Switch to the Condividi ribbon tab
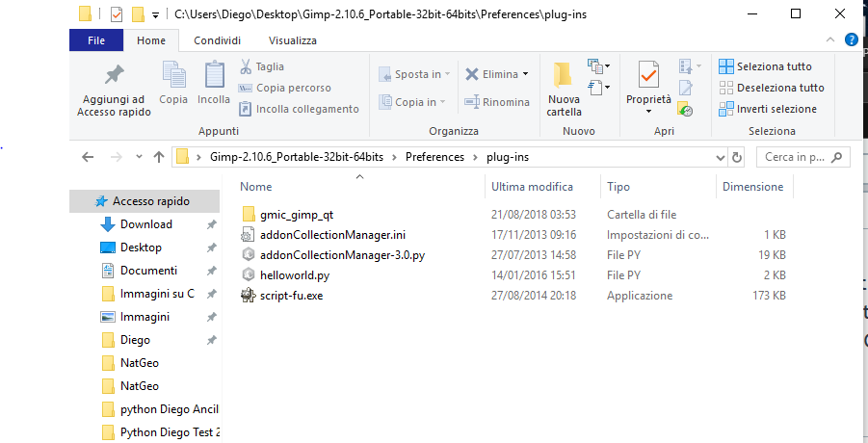 point(217,40)
